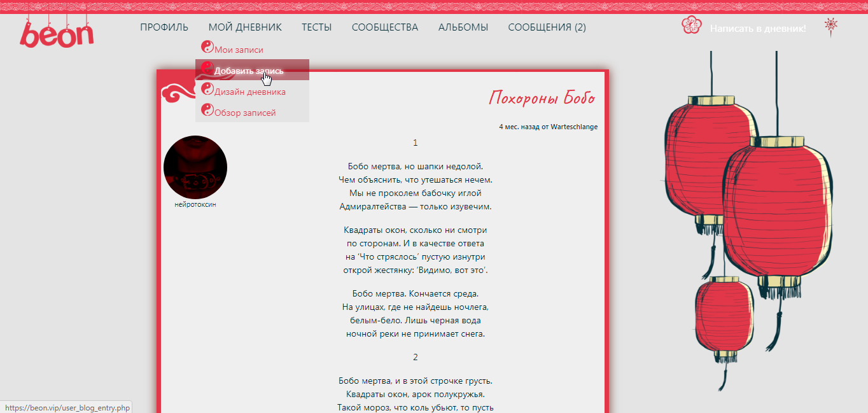This screenshot has height=413, width=868.
Task: Click the sparkler icon in top-right corner
Action: pos(830,26)
